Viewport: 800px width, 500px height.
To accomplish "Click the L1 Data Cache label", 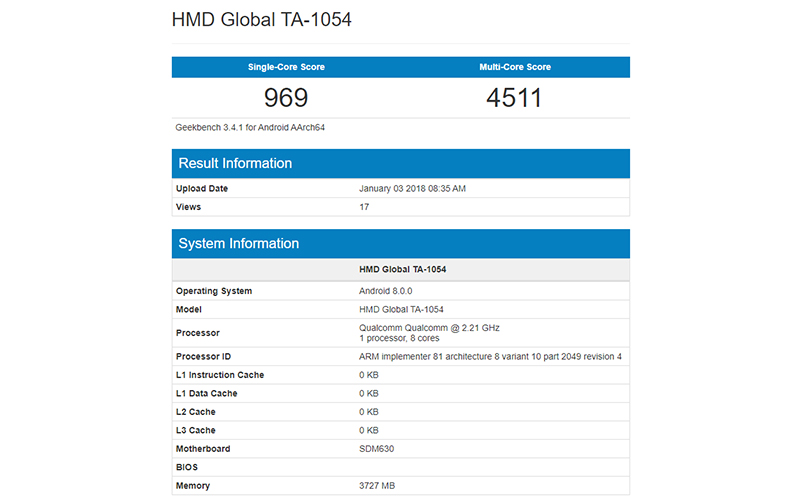I will tap(207, 393).
